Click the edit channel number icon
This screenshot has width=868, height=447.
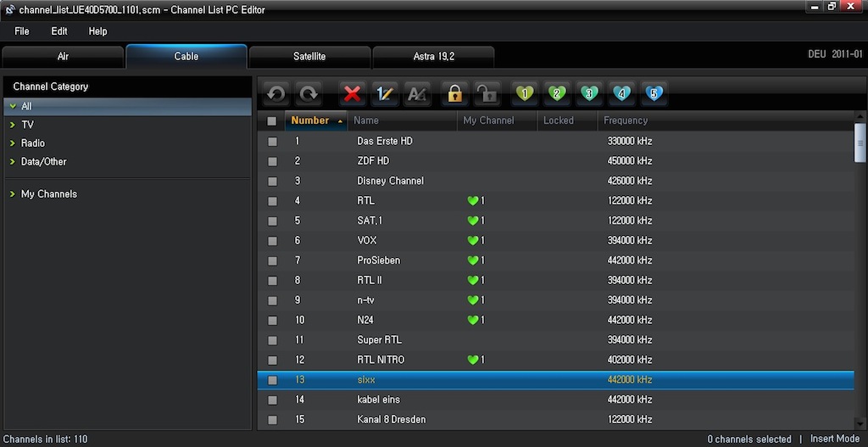384,93
